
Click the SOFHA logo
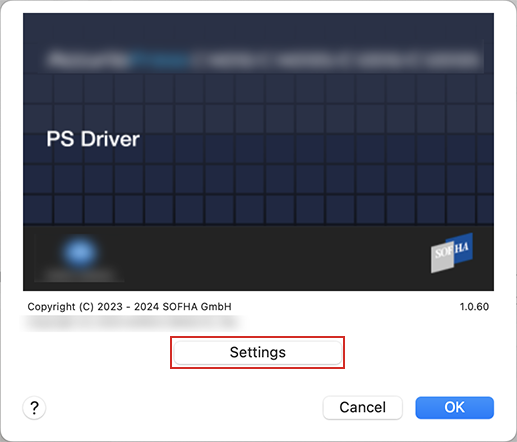point(452,253)
